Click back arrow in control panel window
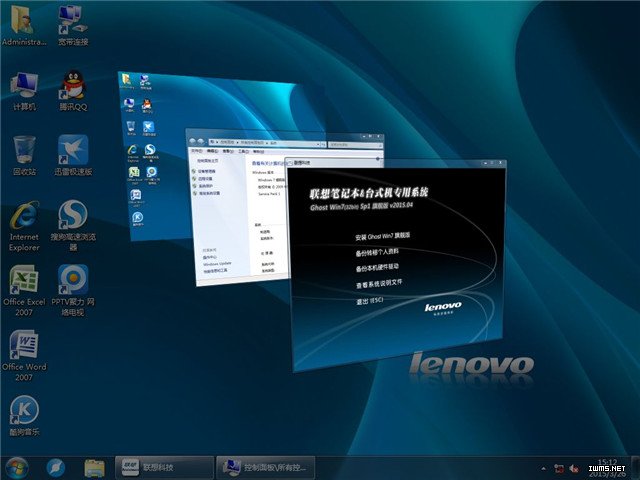 pos(193,141)
